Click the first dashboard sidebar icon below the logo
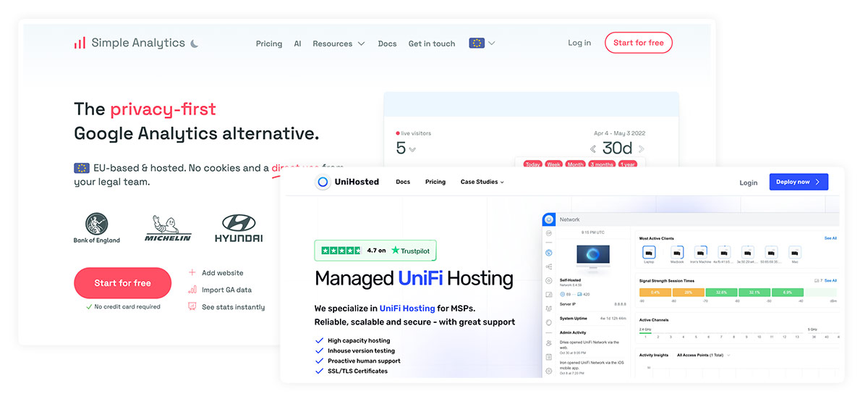 (x=549, y=233)
